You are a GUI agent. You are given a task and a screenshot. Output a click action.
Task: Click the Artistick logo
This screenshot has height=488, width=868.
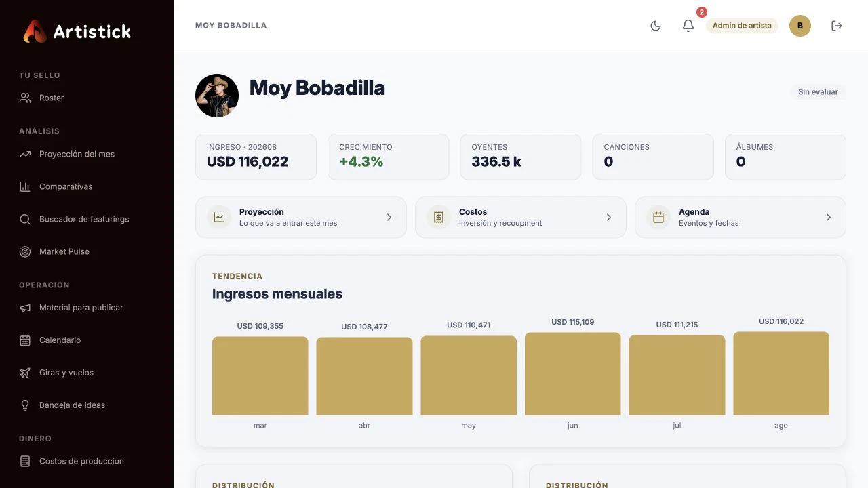(x=77, y=31)
